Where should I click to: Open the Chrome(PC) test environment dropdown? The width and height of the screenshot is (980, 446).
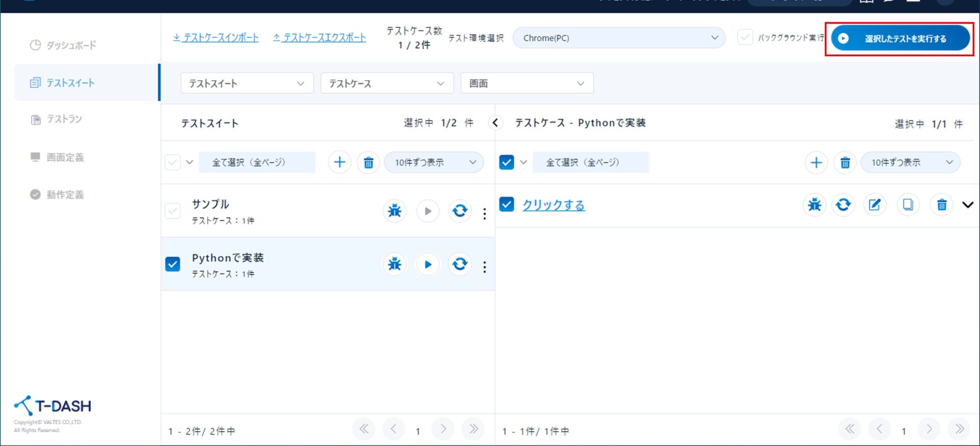coord(619,38)
